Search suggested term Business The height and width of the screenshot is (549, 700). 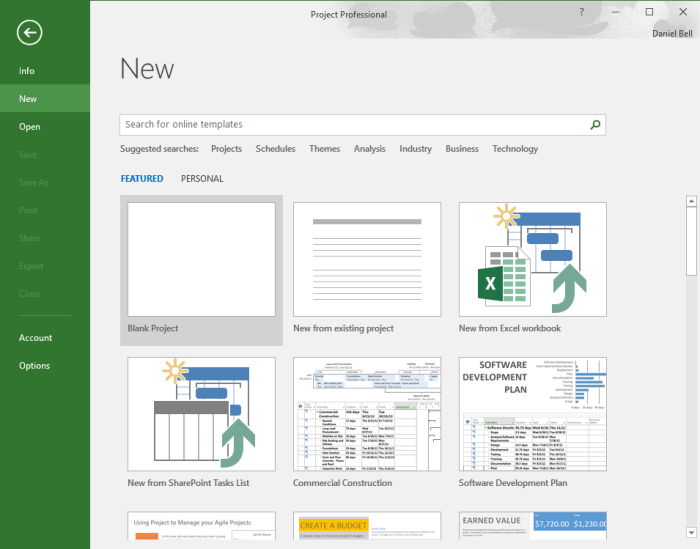click(x=462, y=149)
